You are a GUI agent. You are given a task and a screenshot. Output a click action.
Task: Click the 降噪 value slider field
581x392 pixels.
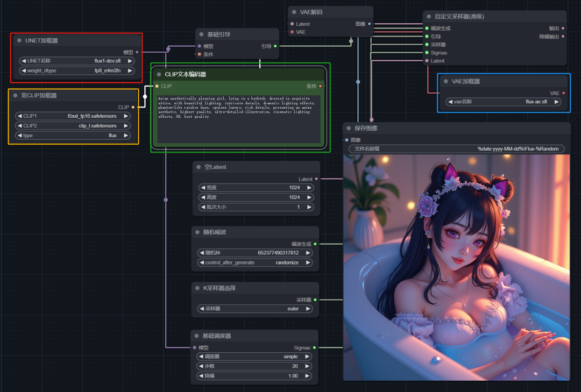256,376
